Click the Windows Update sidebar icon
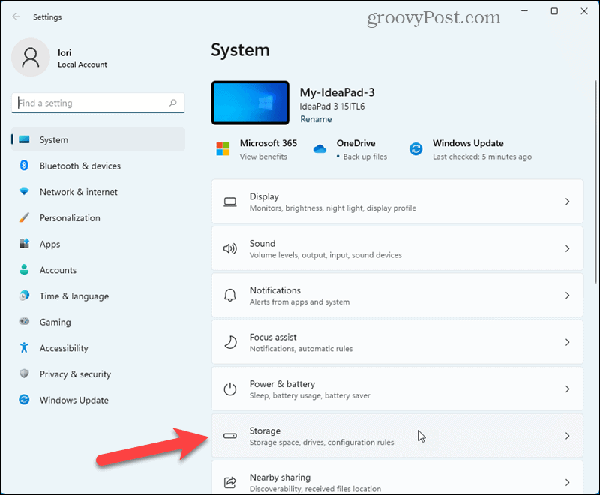The width and height of the screenshot is (600, 495). click(24, 400)
